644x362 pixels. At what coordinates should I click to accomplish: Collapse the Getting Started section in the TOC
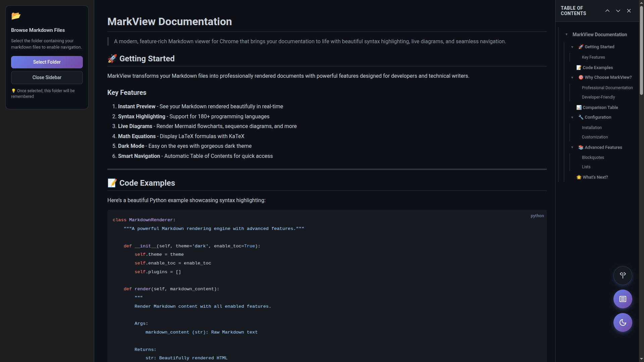tap(572, 47)
